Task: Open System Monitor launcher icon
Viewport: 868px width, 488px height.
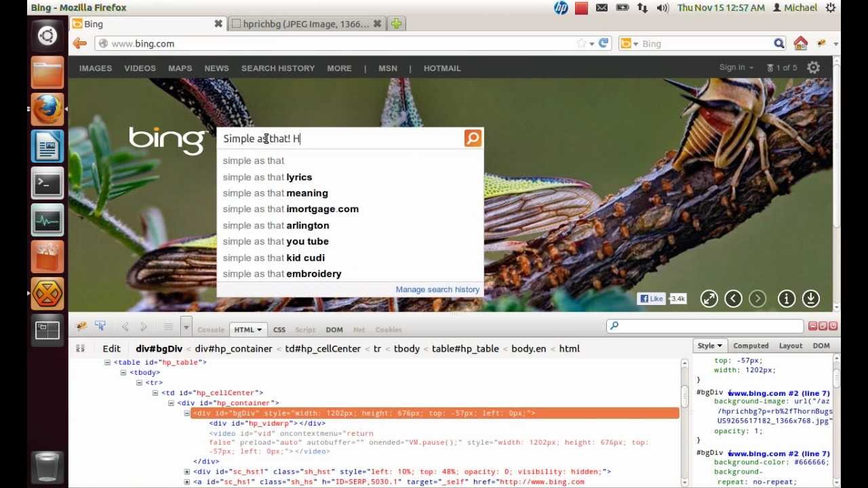Action: (47, 220)
